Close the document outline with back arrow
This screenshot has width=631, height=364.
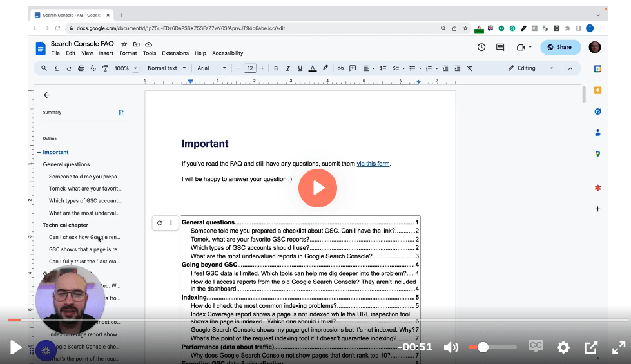point(46,95)
